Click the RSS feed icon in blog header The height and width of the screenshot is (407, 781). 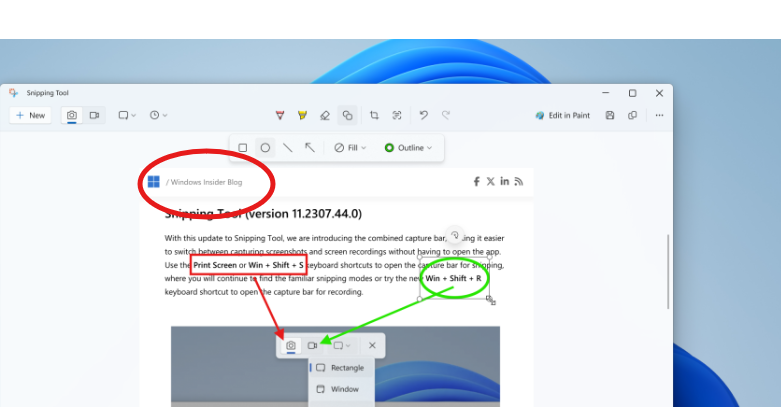tap(519, 181)
